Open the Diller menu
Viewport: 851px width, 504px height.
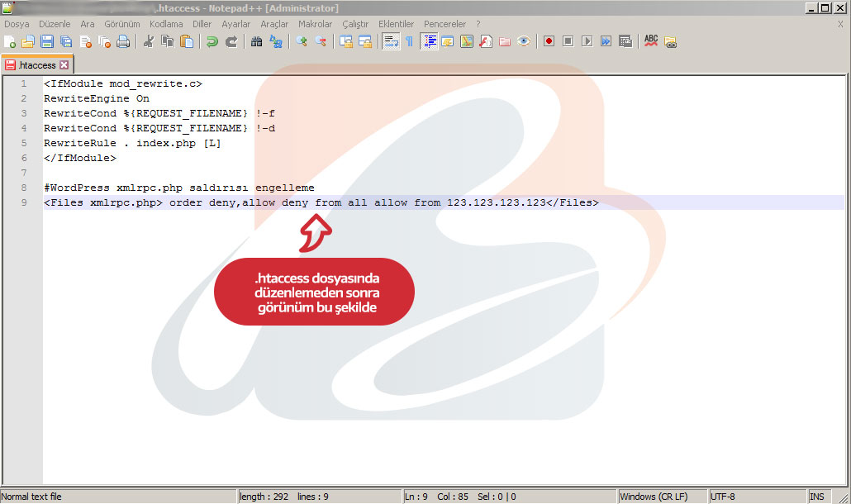tap(202, 24)
